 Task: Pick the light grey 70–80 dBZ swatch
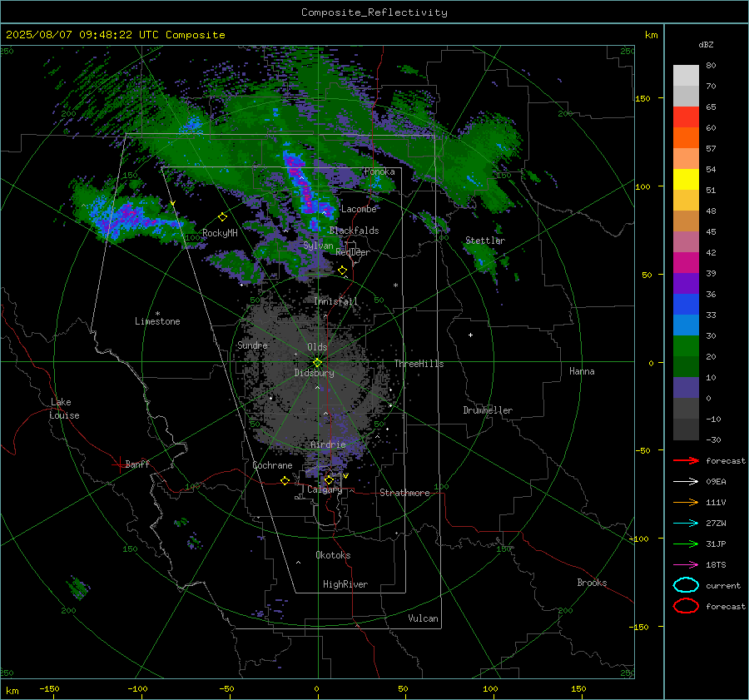[686, 76]
